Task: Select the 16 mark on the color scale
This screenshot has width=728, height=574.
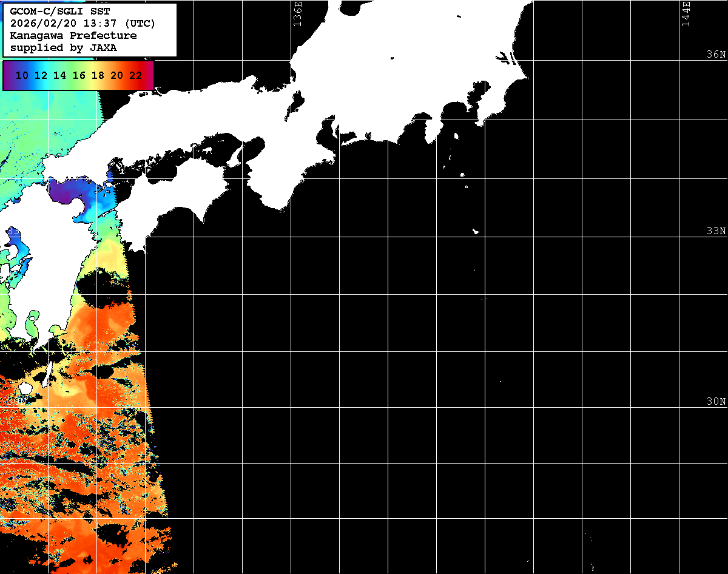Action: [79, 76]
